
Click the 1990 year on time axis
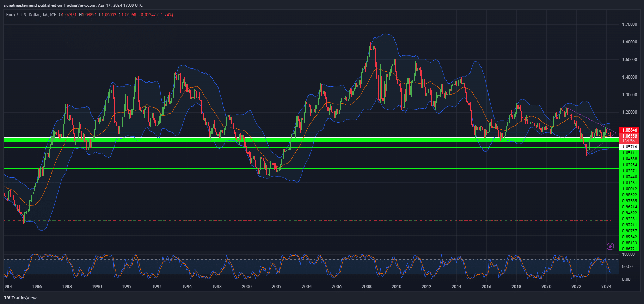97,287
